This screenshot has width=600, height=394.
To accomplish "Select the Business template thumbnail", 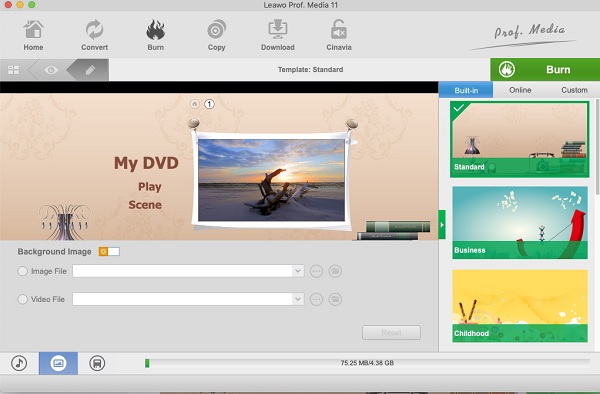I will click(520, 223).
